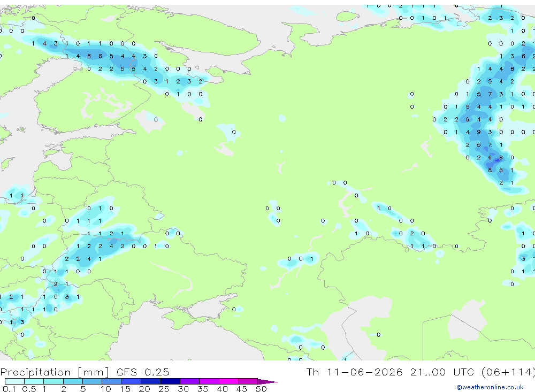
Task: Open the weatheronline.co.uk copyright link
Action: pyautogui.click(x=490, y=387)
